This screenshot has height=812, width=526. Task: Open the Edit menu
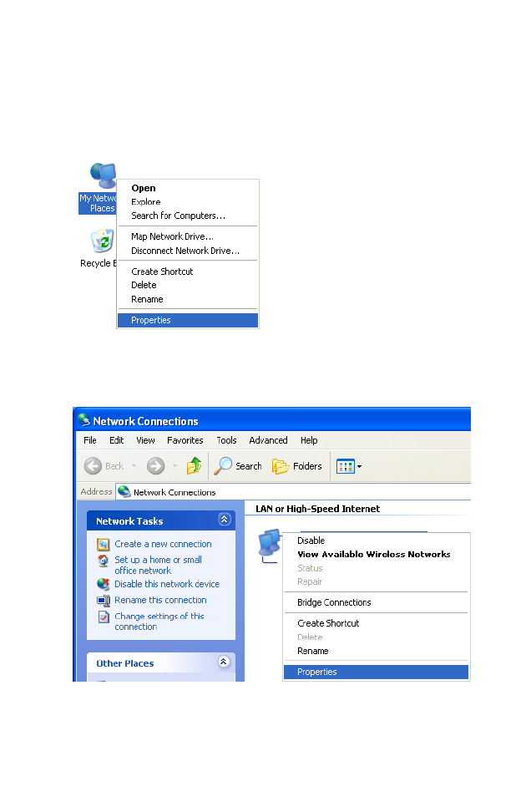point(117,440)
